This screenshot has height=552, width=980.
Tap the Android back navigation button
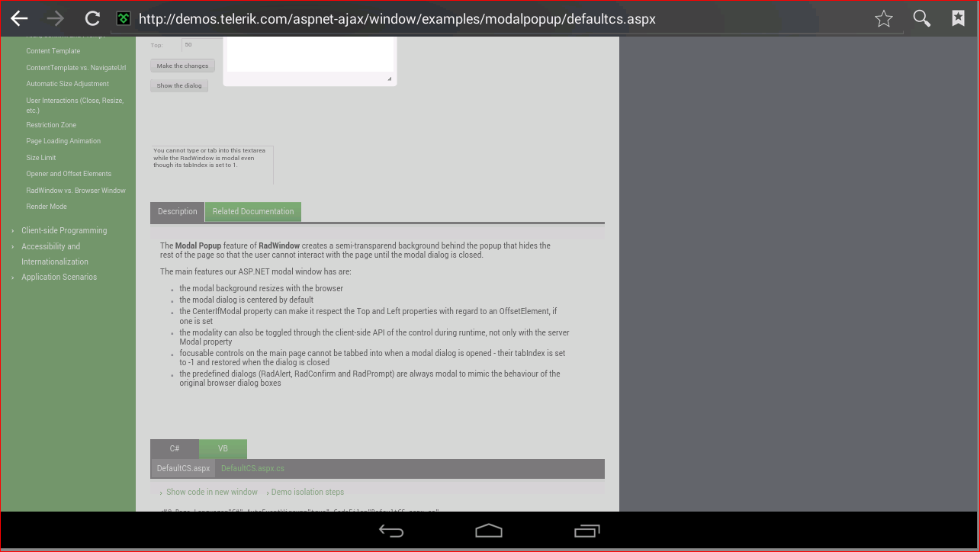click(391, 531)
